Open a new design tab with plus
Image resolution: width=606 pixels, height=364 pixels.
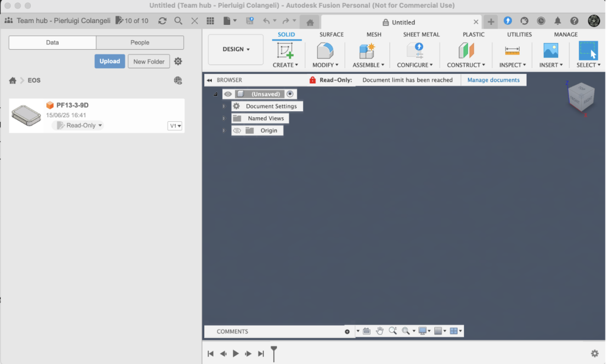491,22
